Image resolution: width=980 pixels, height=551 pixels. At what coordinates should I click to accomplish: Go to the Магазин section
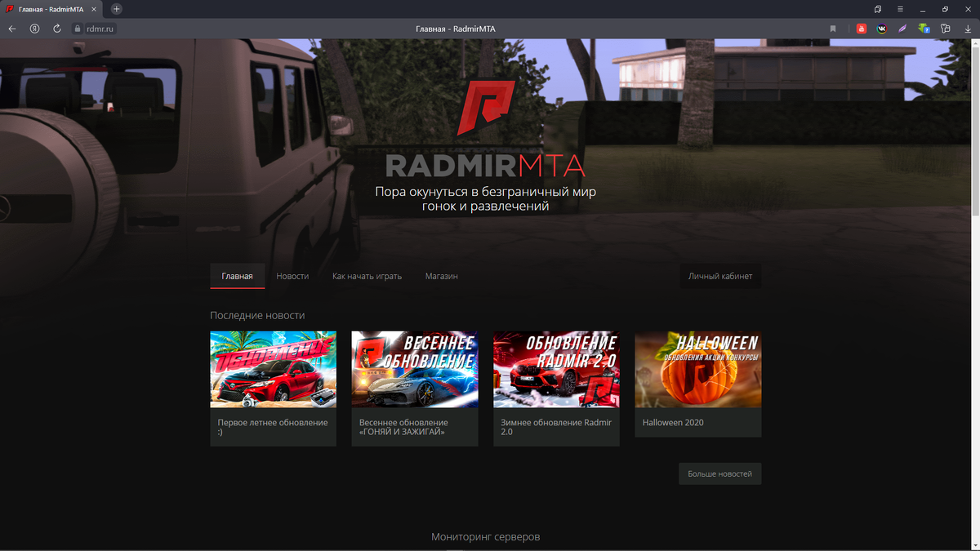click(x=441, y=276)
